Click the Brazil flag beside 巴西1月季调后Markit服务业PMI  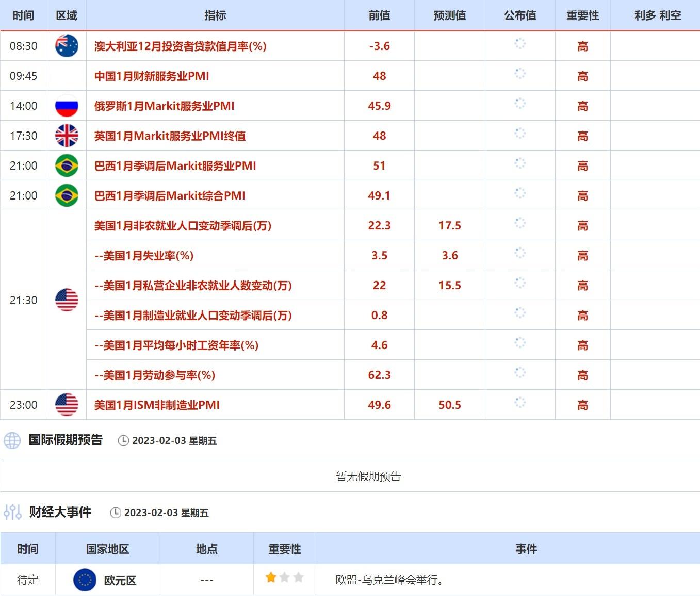67,165
